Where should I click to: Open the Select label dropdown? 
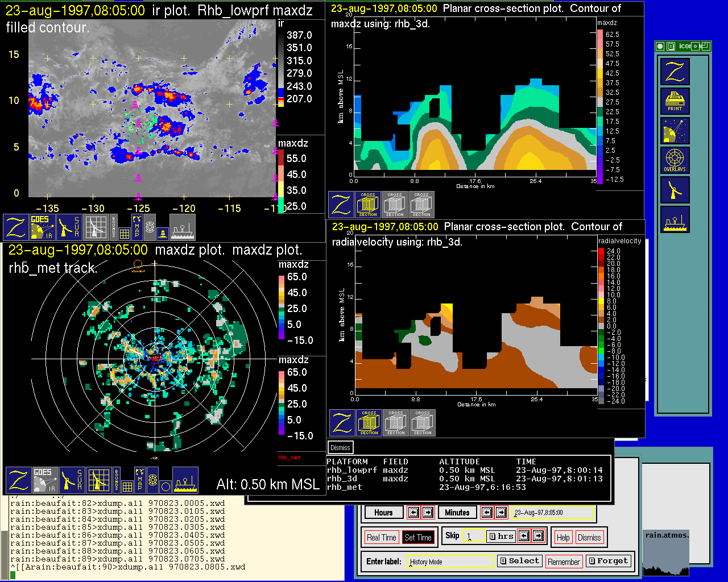pos(519,561)
